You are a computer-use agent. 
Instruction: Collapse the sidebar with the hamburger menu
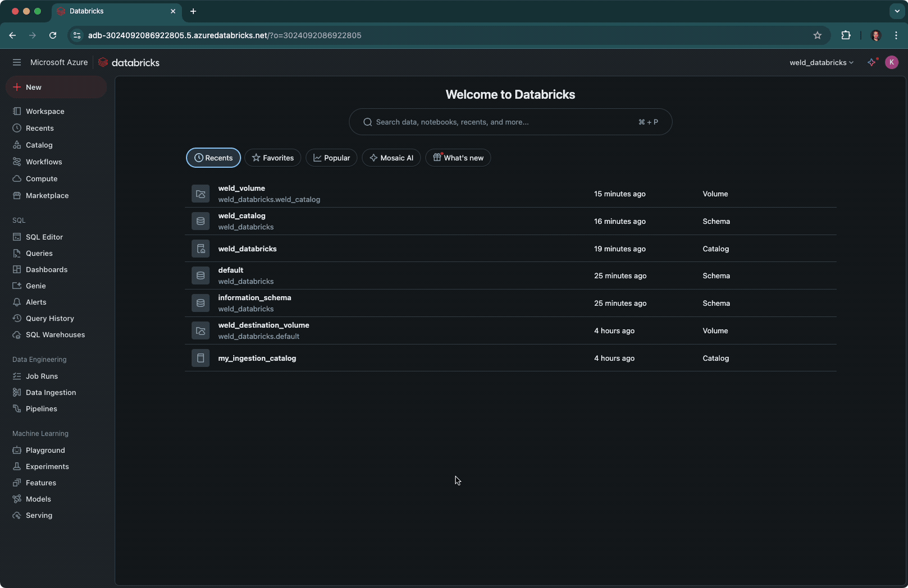16,62
